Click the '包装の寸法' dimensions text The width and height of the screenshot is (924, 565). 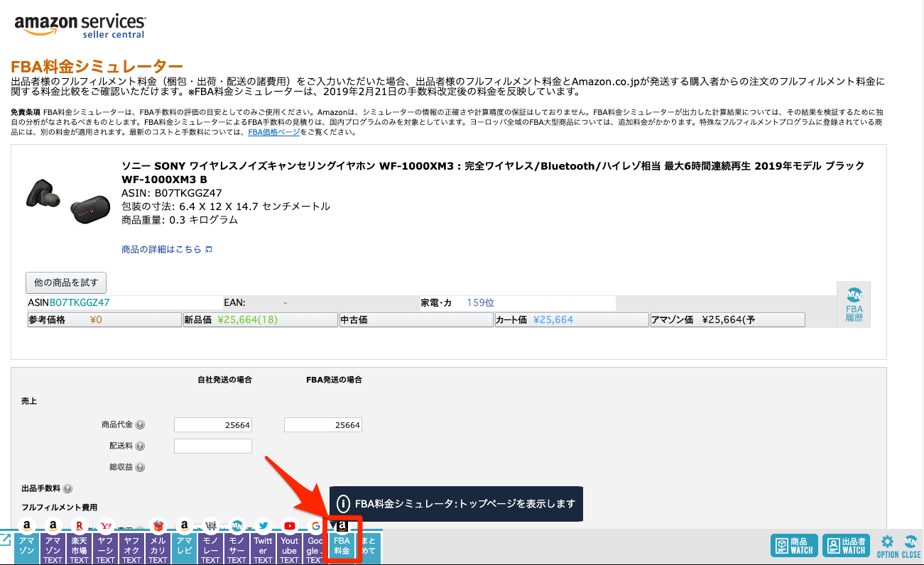(226, 207)
